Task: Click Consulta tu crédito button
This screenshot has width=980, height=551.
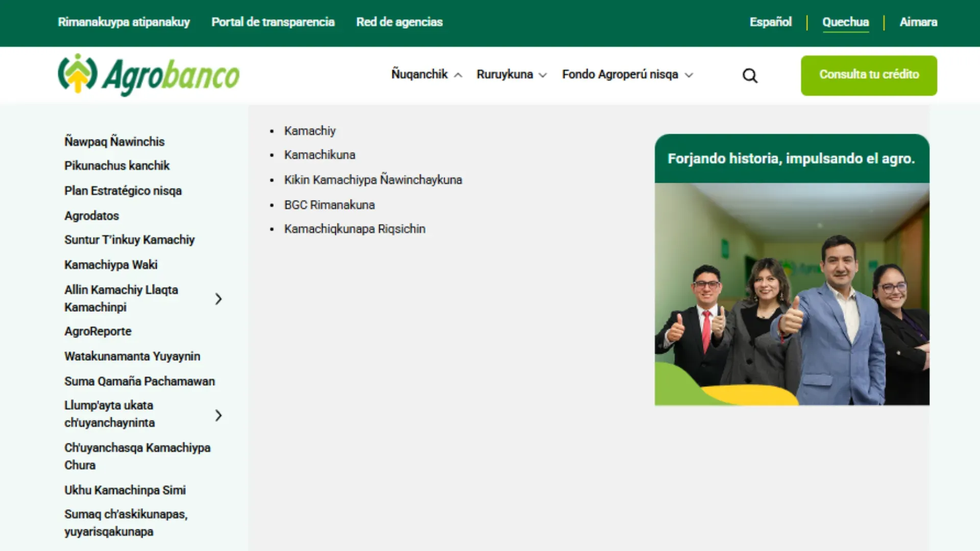Action: click(869, 75)
